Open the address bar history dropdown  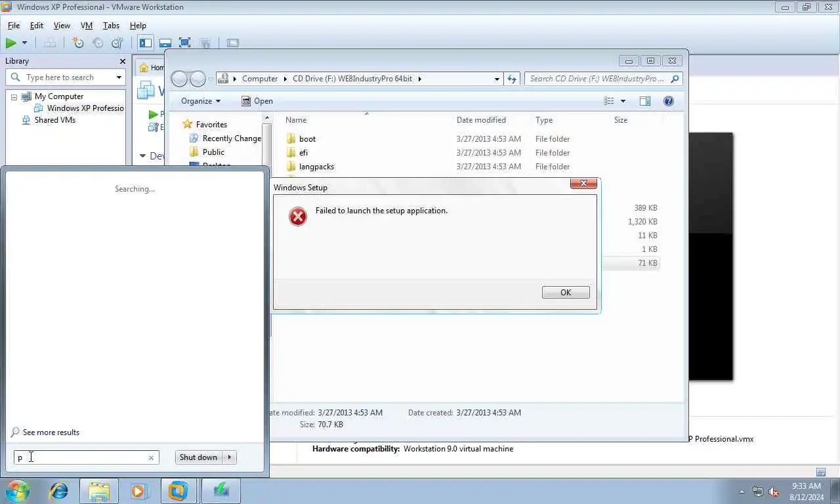(497, 79)
